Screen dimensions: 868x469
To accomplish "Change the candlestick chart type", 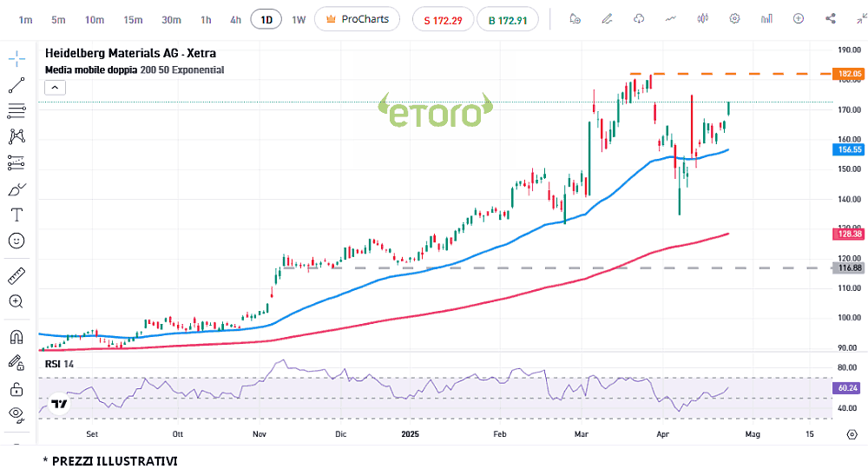I will 702,19.
